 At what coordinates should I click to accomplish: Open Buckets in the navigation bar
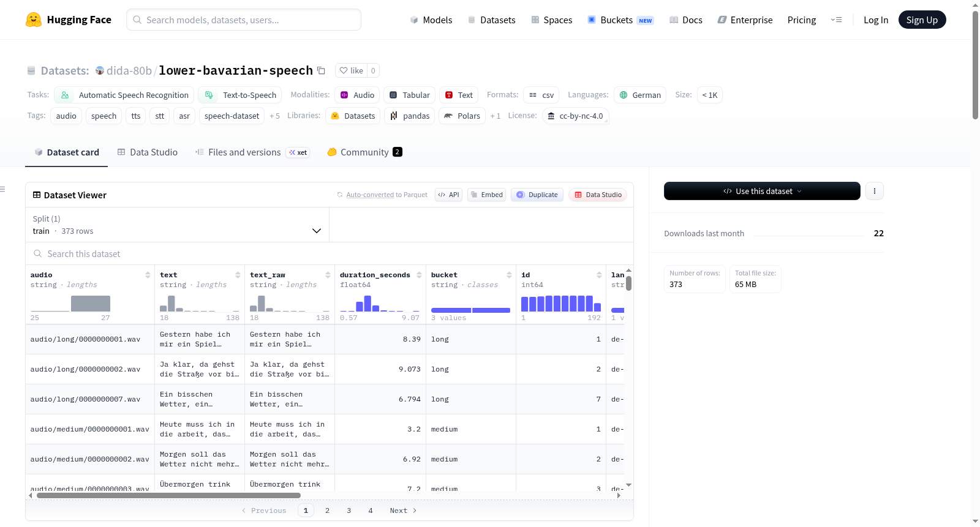click(x=620, y=20)
